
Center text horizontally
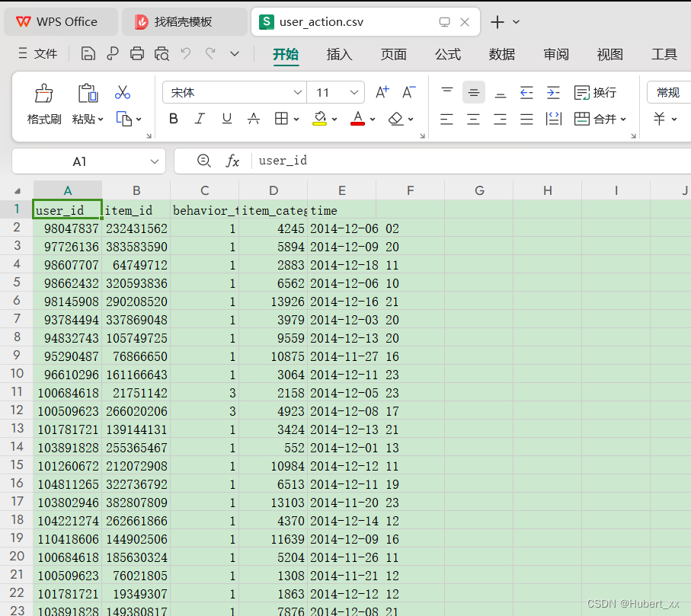pyautogui.click(x=473, y=119)
